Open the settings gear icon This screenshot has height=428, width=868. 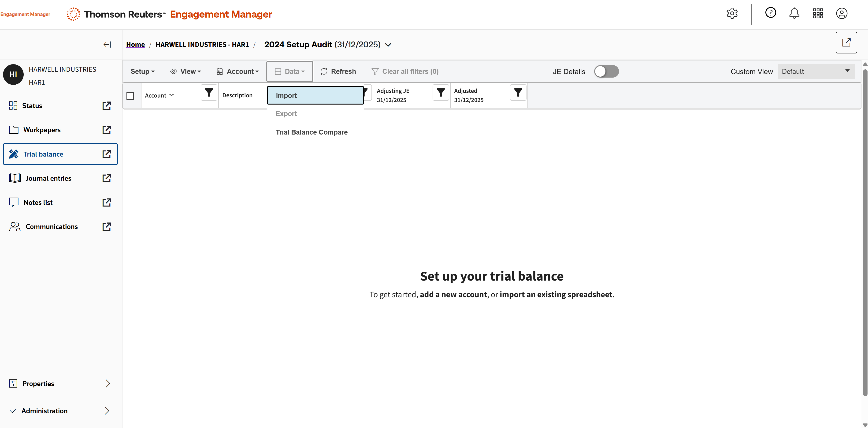tap(732, 14)
